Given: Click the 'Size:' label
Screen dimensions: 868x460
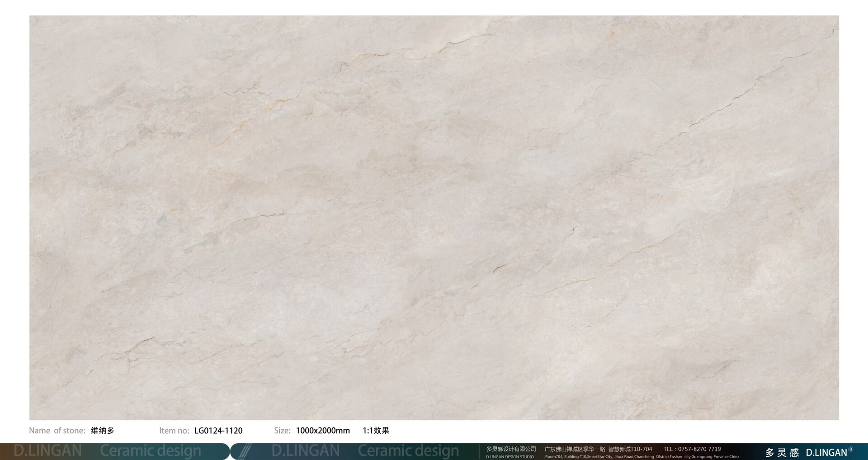Looking at the screenshot, I should coord(282,431).
